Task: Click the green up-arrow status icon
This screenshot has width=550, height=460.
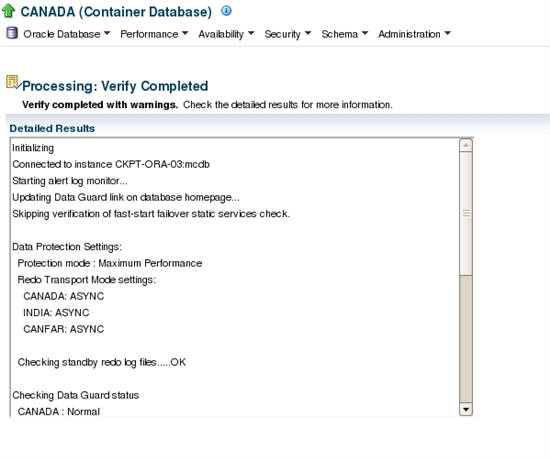Action: click(8, 11)
